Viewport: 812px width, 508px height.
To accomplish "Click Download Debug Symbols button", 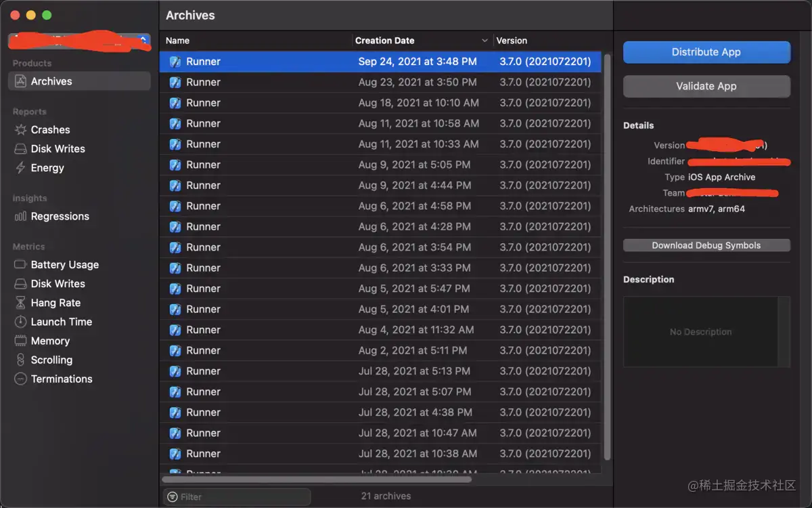I will (x=706, y=245).
